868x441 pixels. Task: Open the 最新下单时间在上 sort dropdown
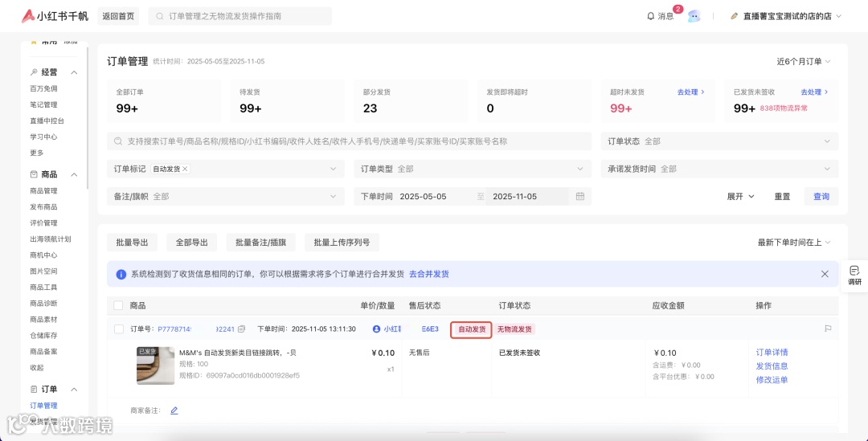click(794, 243)
